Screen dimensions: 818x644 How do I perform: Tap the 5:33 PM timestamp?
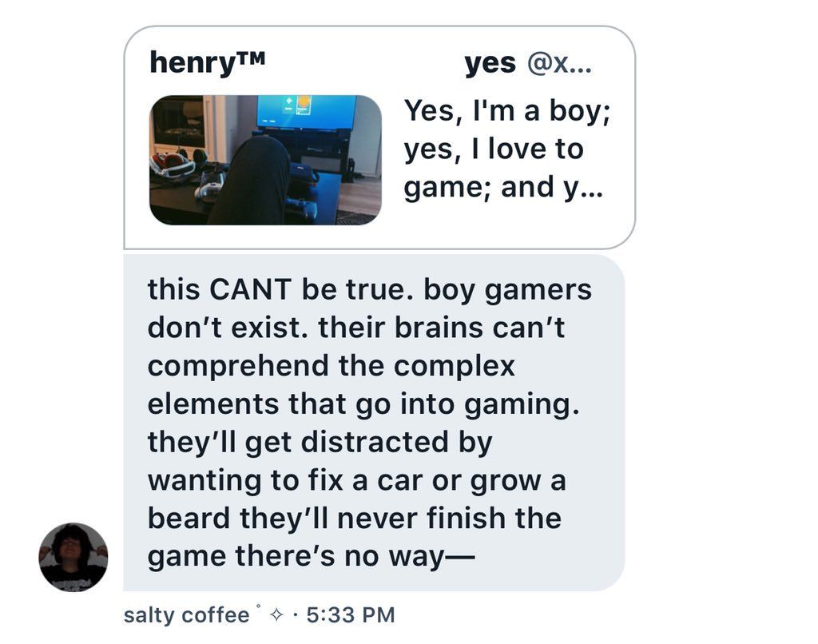[x=351, y=614]
